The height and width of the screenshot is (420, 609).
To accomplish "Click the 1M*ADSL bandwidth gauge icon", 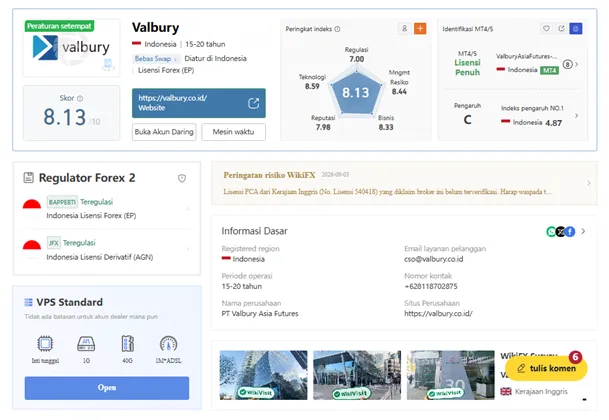I will click(169, 343).
